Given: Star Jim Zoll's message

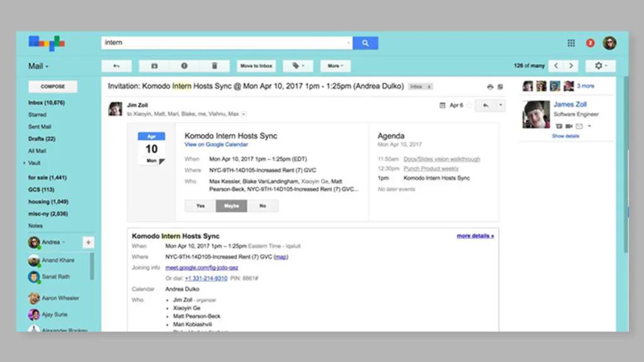Looking at the screenshot, I should click(x=469, y=105).
